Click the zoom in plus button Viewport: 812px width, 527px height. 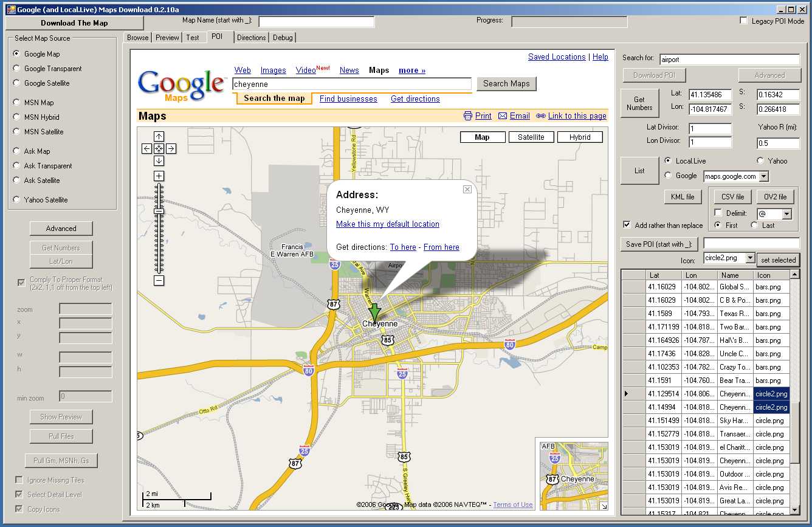[x=159, y=176]
